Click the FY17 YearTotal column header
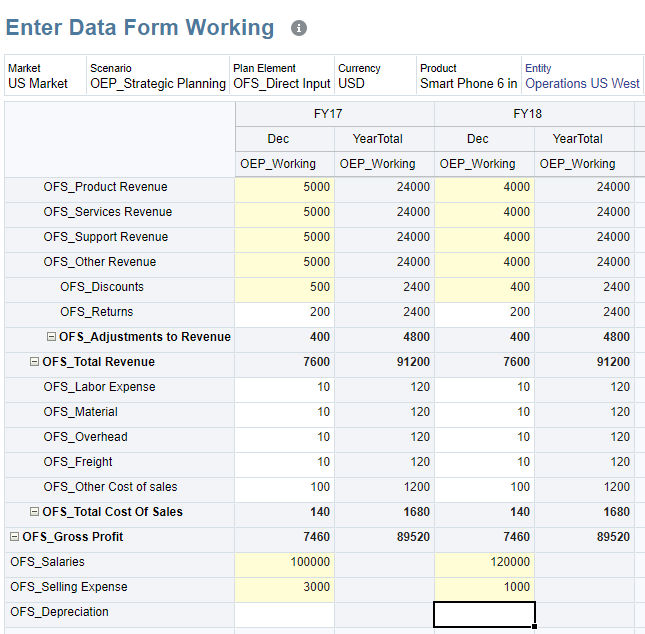This screenshot has height=634, width=645. 385,139
